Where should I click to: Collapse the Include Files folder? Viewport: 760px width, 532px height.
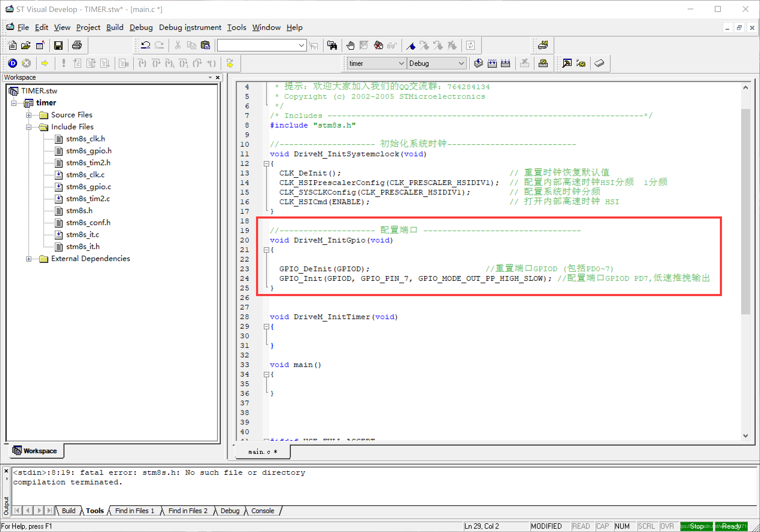(29, 127)
